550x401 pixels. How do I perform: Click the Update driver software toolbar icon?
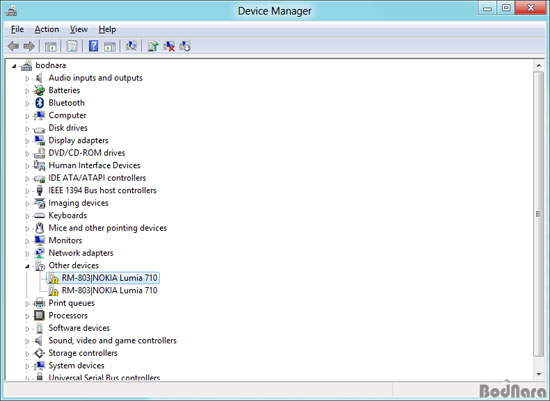point(153,46)
